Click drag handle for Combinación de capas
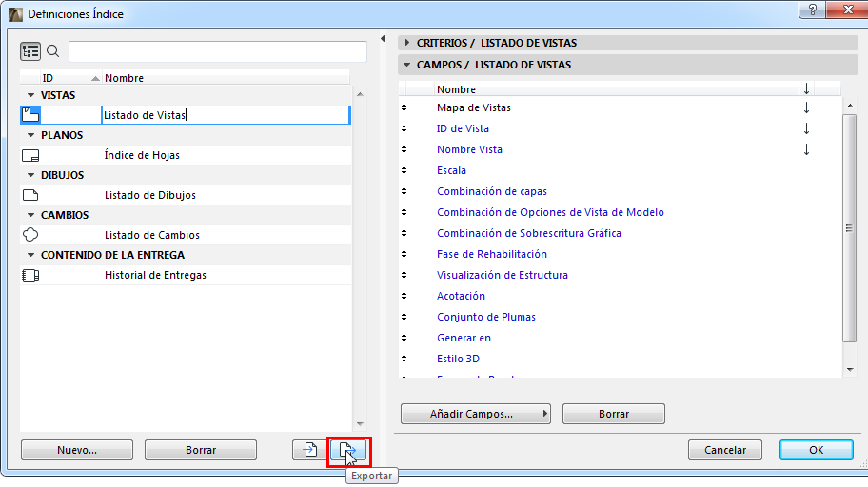 (404, 191)
